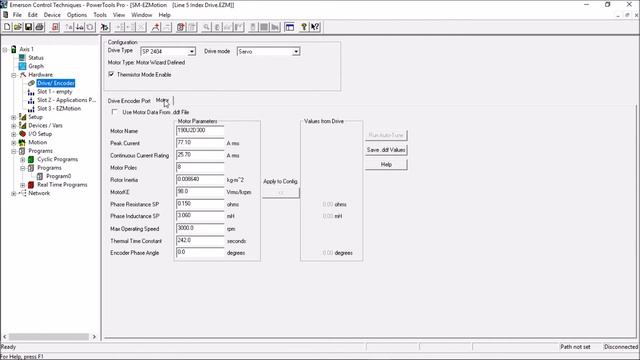The width and height of the screenshot is (640, 360).
Task: Click the arrow-question context help icon
Action: click(315, 27)
